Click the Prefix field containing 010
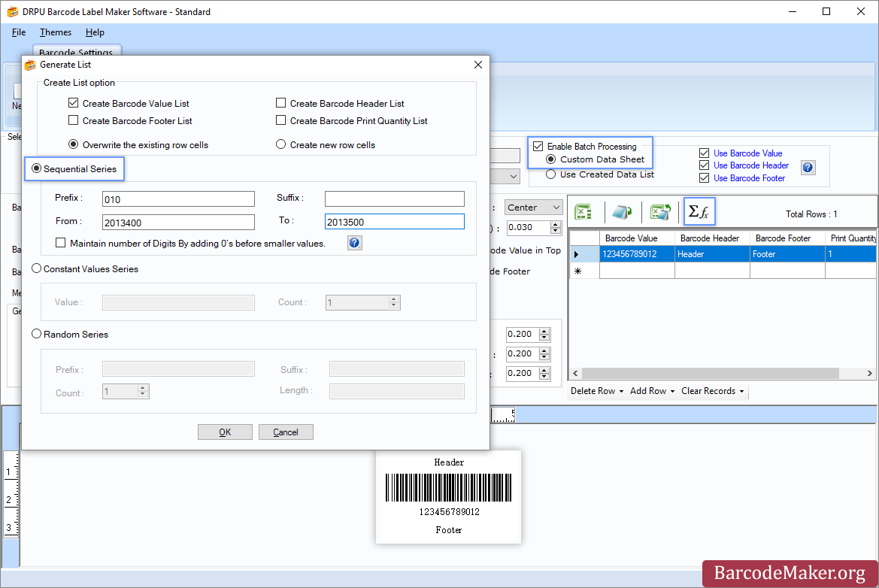 point(178,199)
